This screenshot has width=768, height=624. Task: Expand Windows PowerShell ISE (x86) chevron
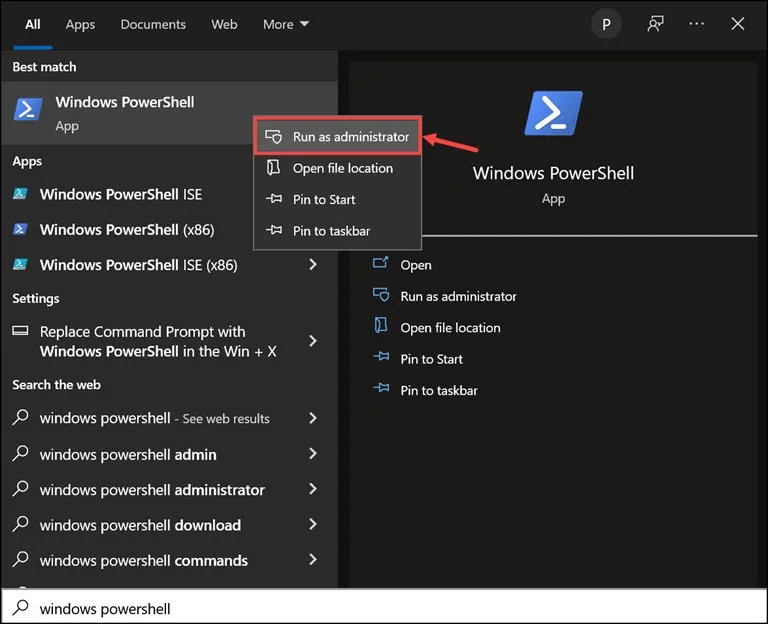click(x=313, y=264)
